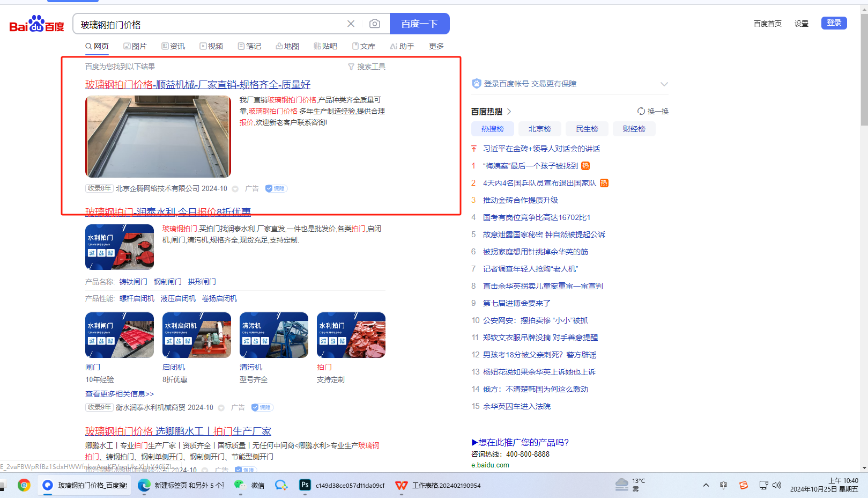Click the 百度一下 search button

(x=419, y=24)
